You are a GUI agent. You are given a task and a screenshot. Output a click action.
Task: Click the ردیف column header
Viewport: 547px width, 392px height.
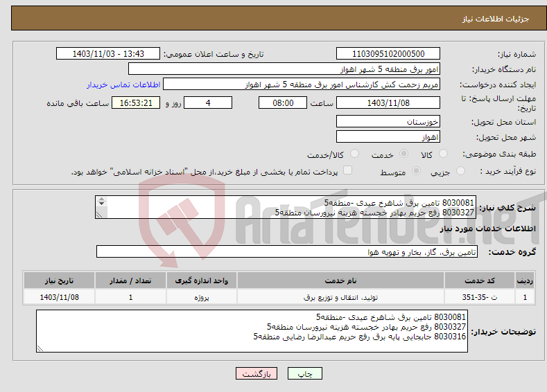coord(525,280)
